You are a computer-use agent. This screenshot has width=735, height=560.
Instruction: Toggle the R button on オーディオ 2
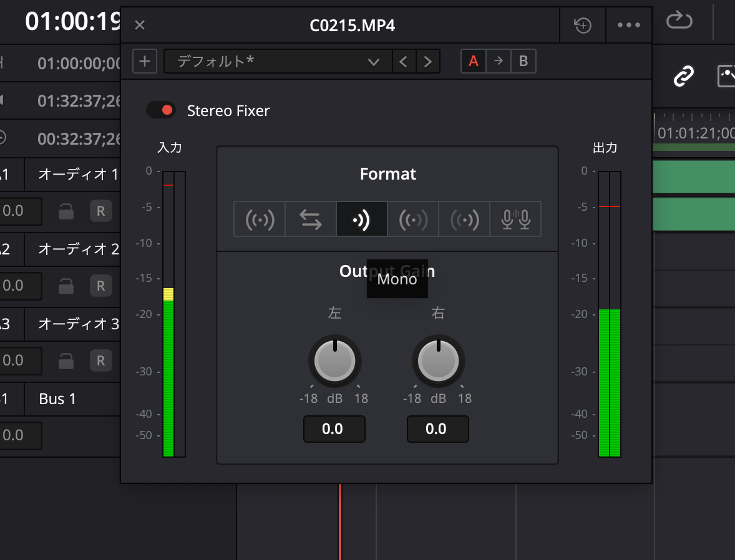pyautogui.click(x=100, y=286)
